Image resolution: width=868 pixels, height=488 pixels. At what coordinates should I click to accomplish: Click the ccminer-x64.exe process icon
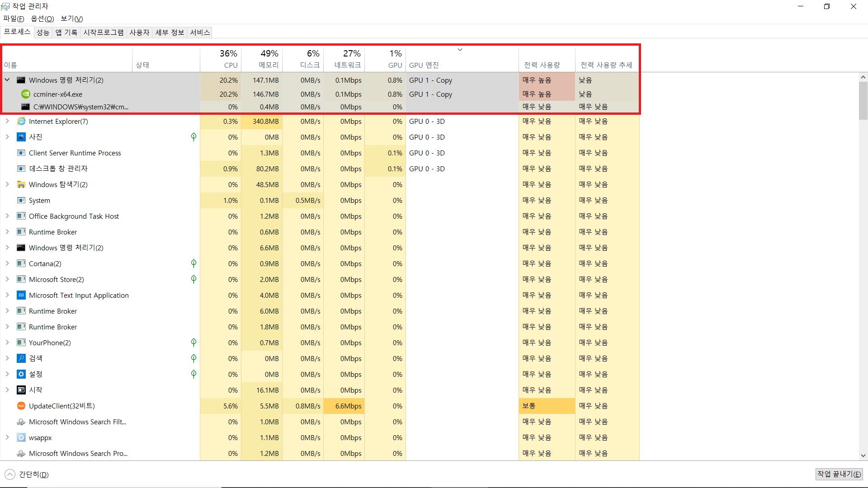coord(26,94)
